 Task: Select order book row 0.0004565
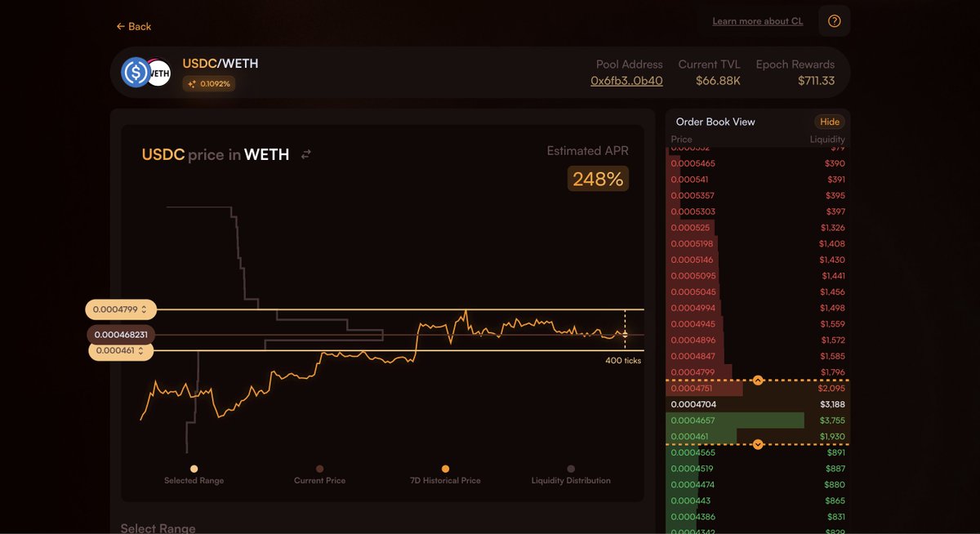758,452
